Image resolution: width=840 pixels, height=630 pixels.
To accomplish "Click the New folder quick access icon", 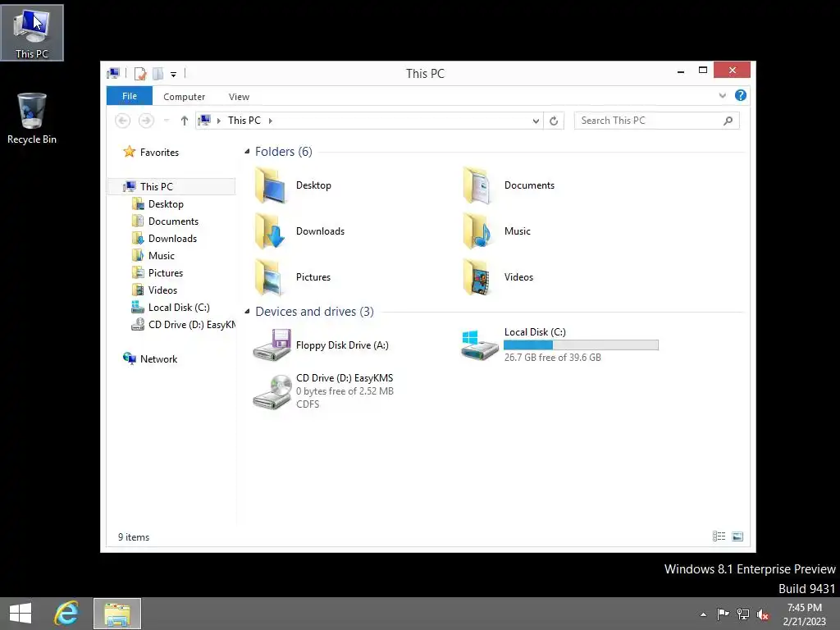I will pyautogui.click(x=158, y=74).
